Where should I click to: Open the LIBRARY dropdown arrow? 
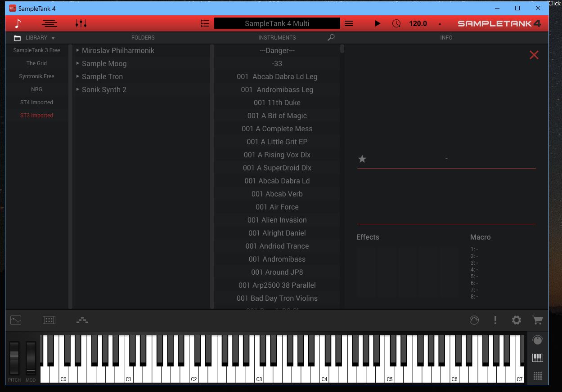[53, 38]
